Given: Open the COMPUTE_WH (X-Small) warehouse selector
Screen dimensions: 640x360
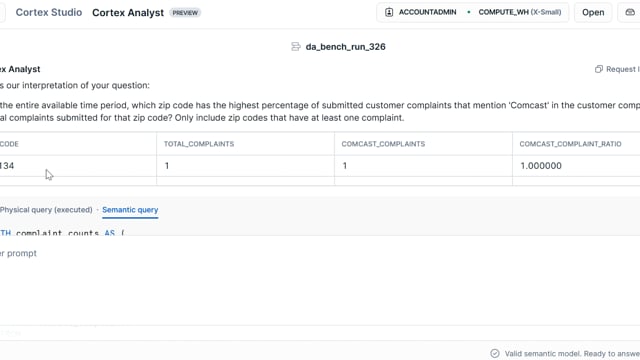Looking at the screenshot, I should [520, 12].
